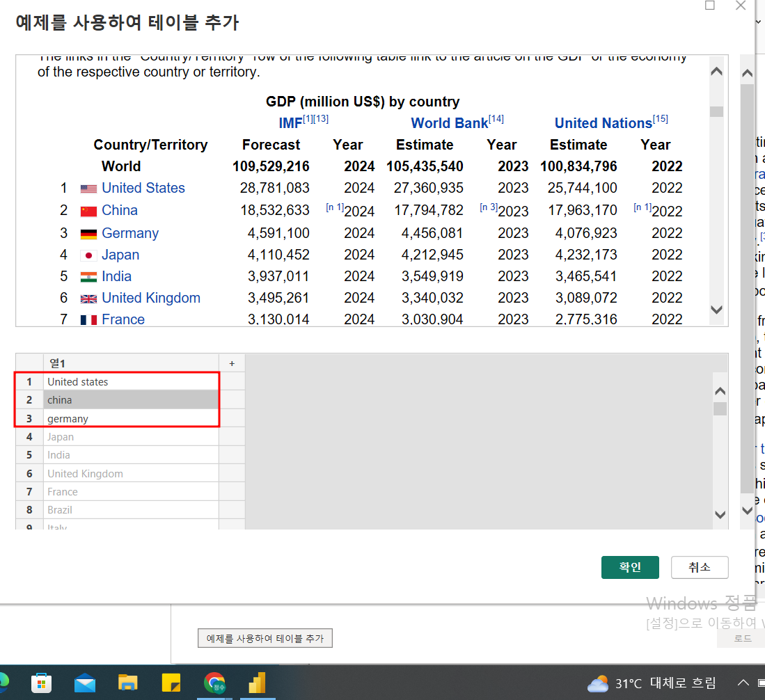Image resolution: width=765 pixels, height=700 pixels.
Task: Select the suggested cell 'Japan'
Action: [132, 436]
